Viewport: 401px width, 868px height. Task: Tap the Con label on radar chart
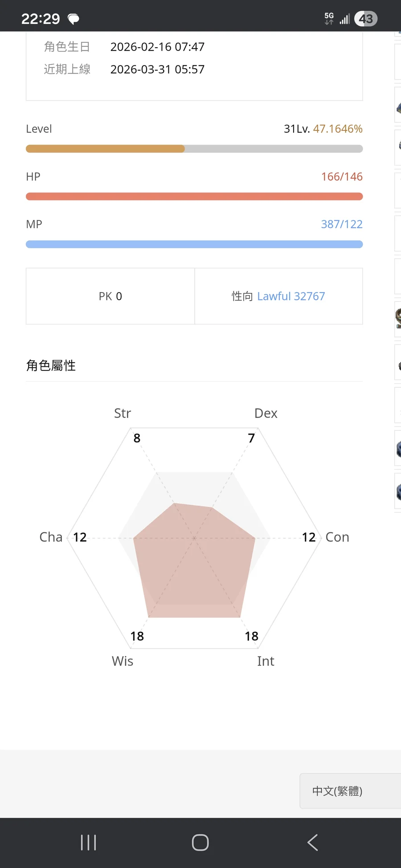[337, 537]
